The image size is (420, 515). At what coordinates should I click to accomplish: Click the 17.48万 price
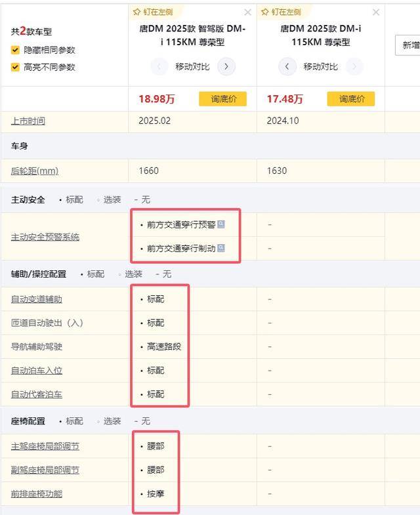coord(285,99)
